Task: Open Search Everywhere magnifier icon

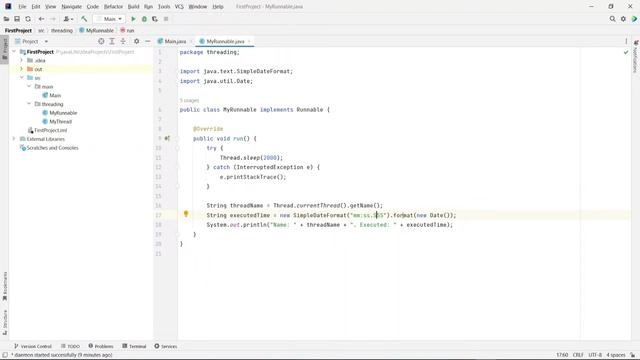Action: 612,19
